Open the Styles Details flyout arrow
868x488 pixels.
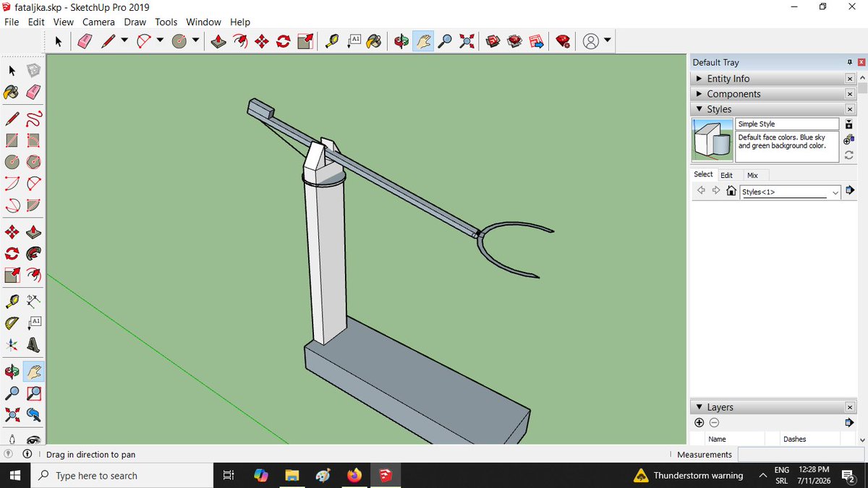850,191
